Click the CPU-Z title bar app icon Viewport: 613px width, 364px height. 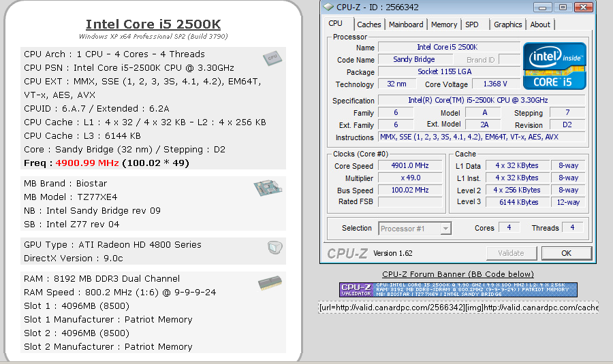[328, 7]
